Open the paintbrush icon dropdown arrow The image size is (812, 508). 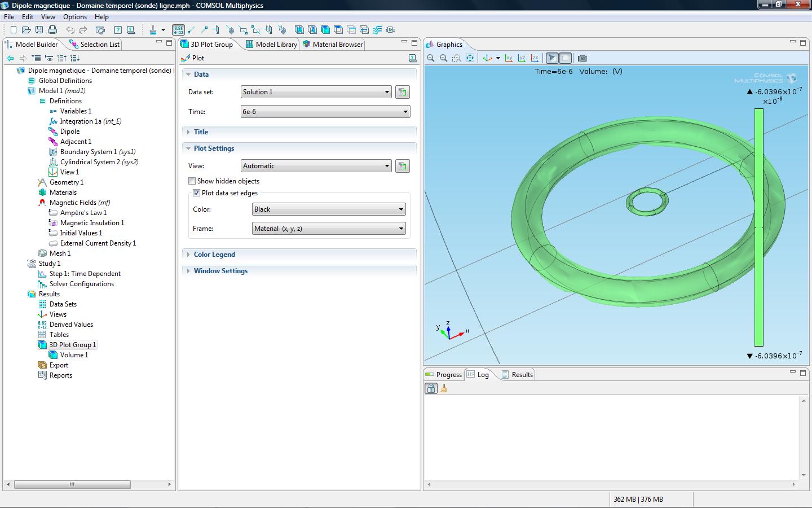click(x=163, y=30)
